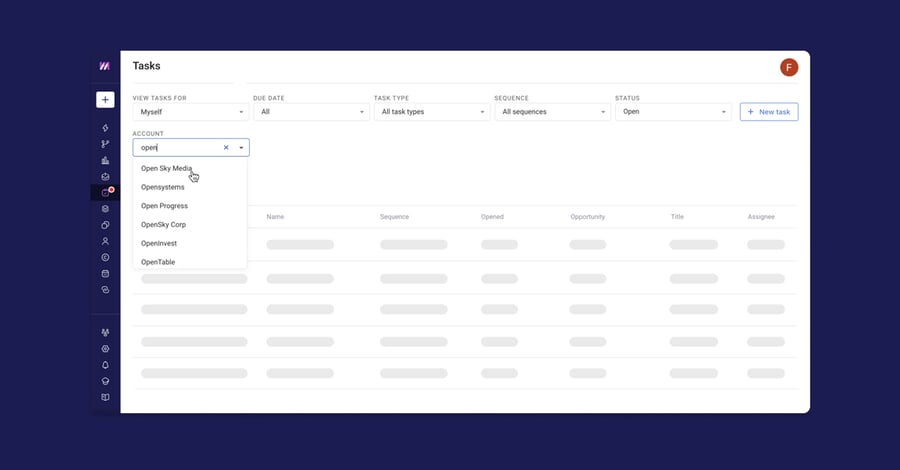Select Open Sky Media from account list
The image size is (900, 470).
[x=166, y=168]
